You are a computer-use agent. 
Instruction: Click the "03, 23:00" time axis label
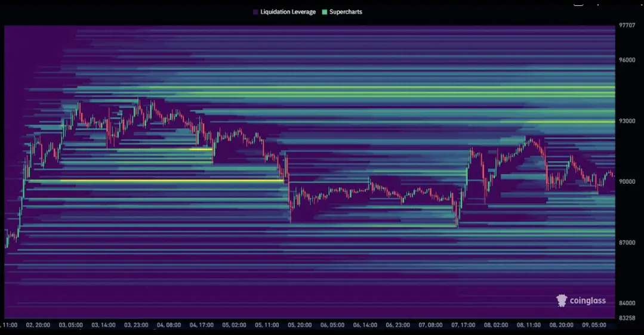(x=136, y=325)
